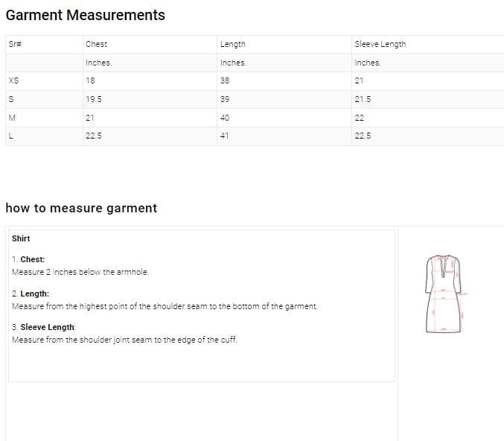Select the '2. Length:' instruction label
Viewport: 504px width, 441px height.
point(31,294)
